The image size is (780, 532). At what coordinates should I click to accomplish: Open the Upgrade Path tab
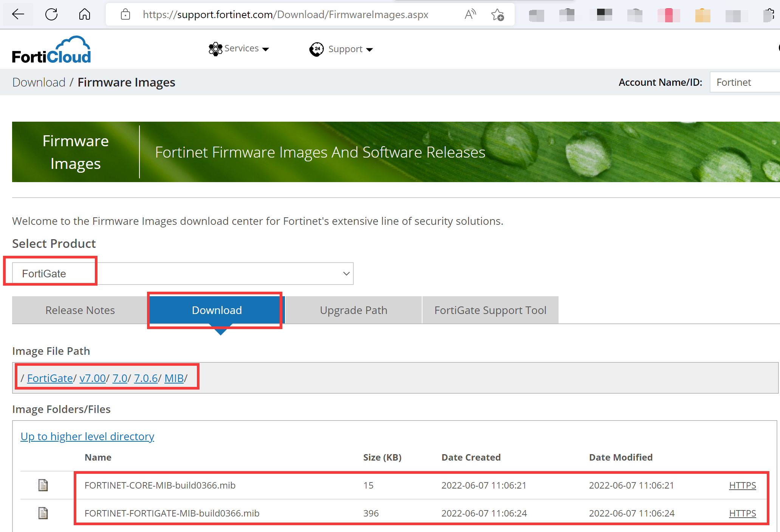tap(353, 310)
